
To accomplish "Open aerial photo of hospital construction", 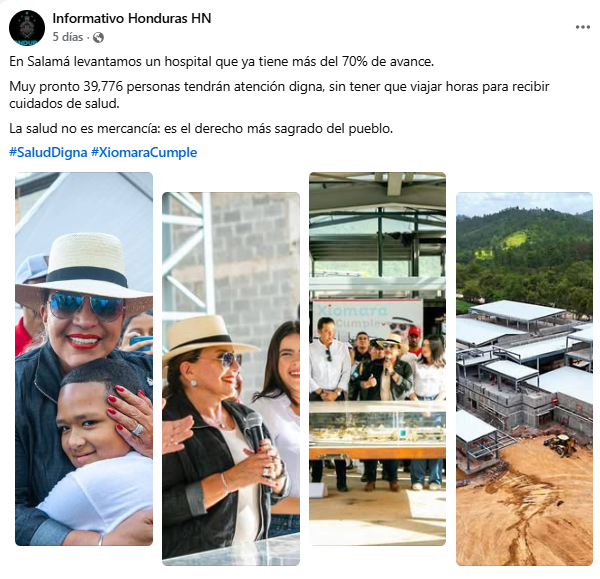I will [x=524, y=379].
